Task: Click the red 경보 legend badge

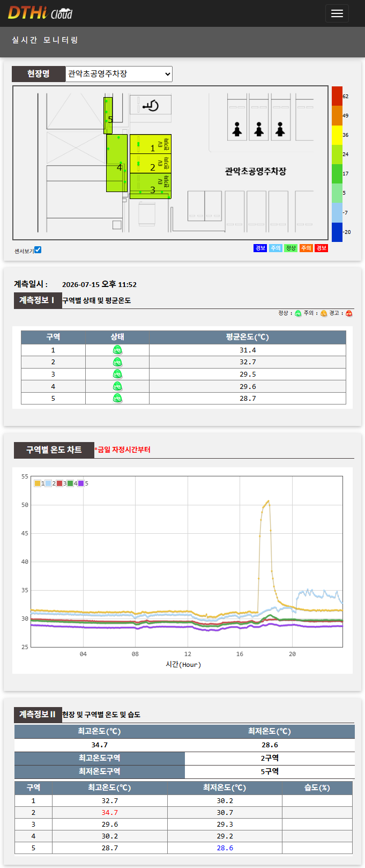Action: pyautogui.click(x=321, y=248)
